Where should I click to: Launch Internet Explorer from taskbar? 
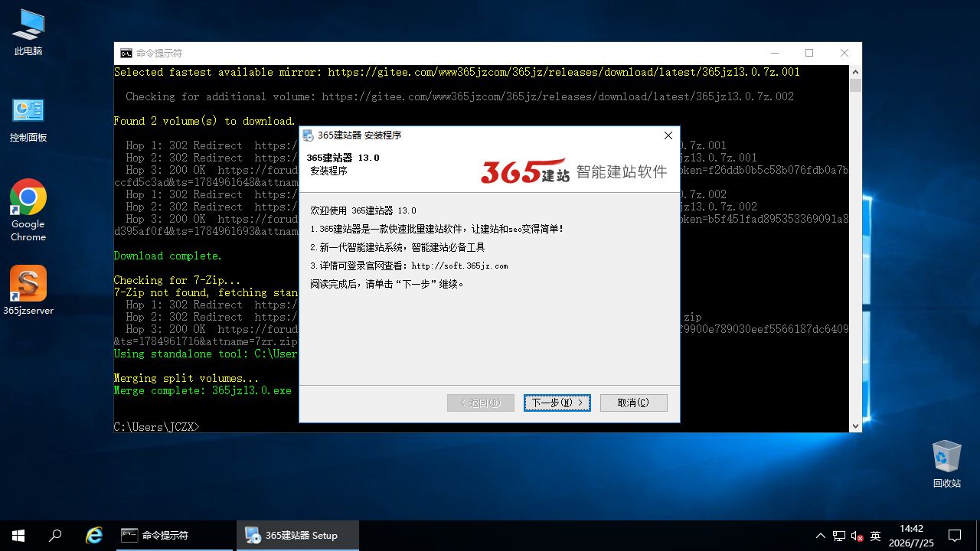pos(94,535)
